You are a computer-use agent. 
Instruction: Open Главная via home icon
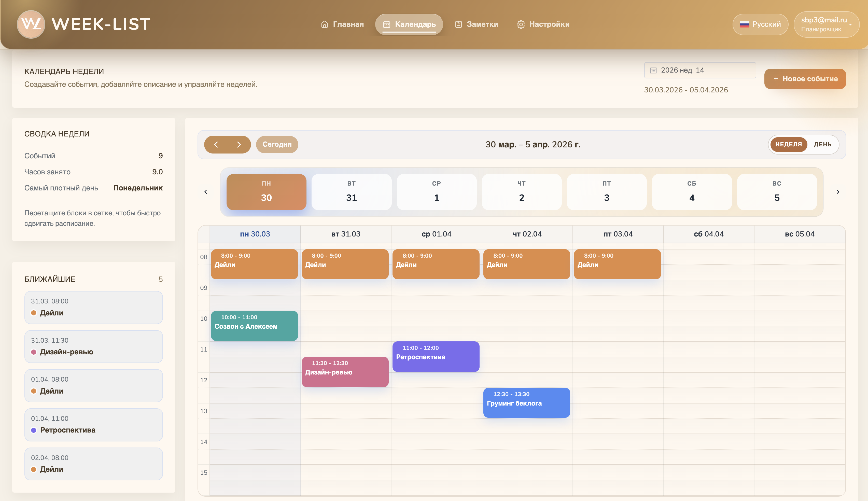point(325,24)
